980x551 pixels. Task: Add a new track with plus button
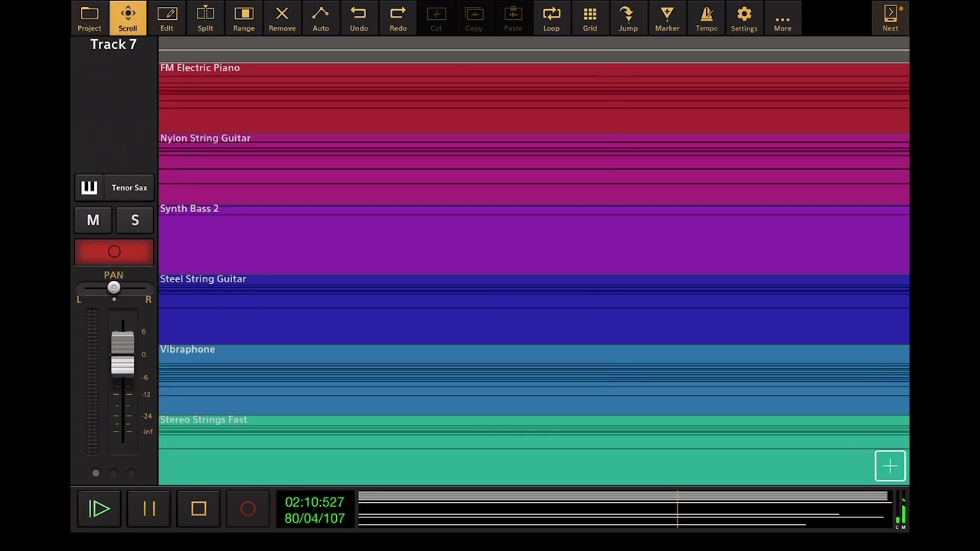tap(890, 466)
